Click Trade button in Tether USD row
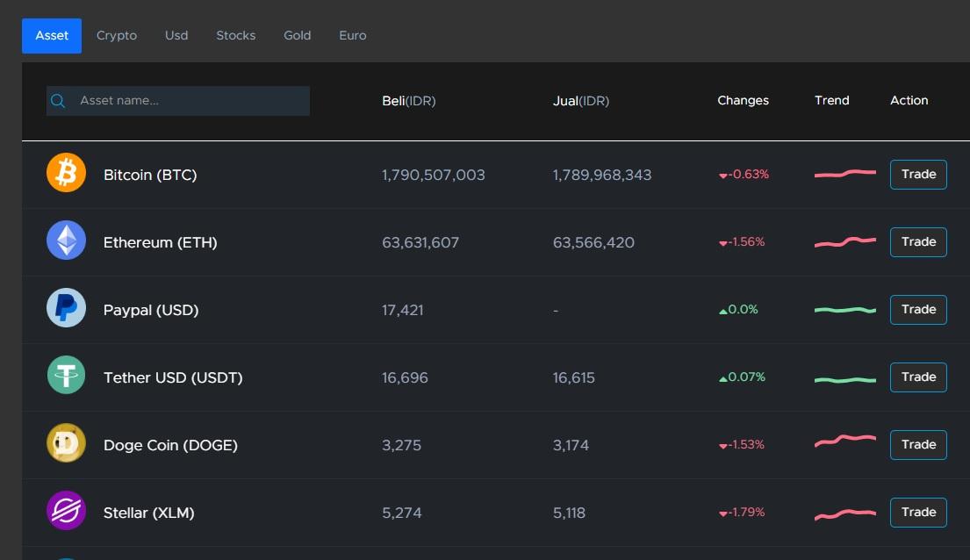Image resolution: width=970 pixels, height=560 pixels. click(x=918, y=377)
